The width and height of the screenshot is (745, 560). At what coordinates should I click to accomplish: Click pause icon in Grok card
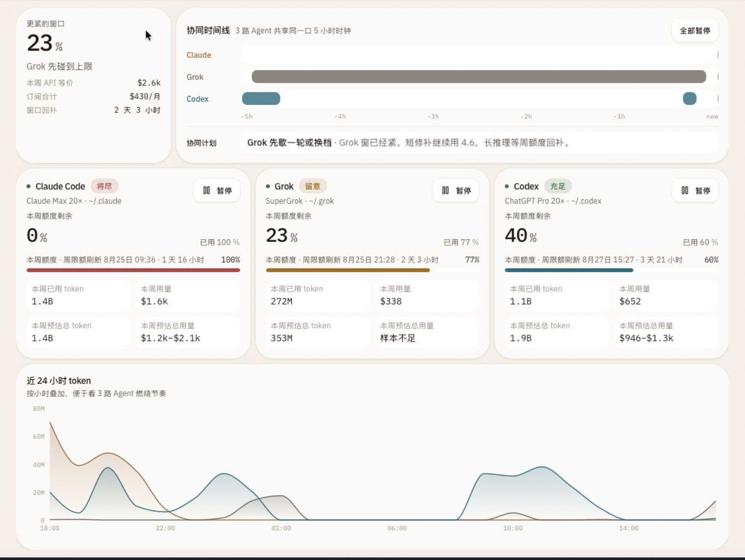[446, 191]
